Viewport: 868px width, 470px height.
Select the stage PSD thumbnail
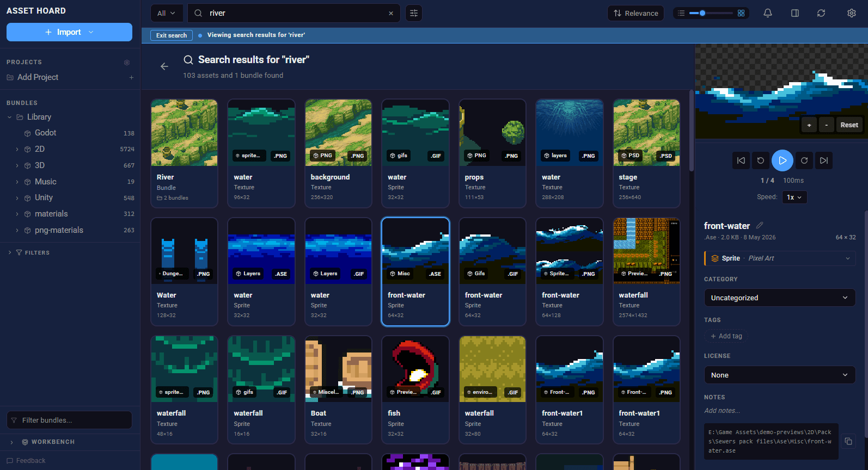pyautogui.click(x=646, y=132)
